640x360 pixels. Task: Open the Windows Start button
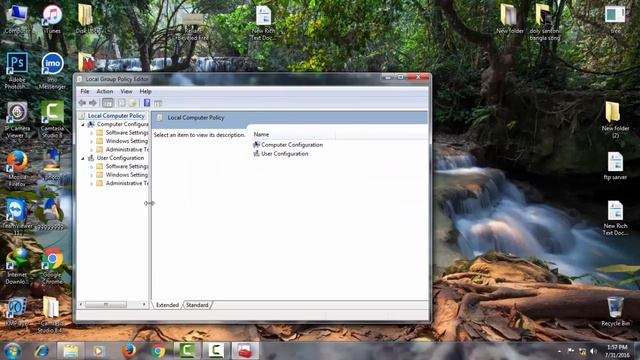[12, 351]
